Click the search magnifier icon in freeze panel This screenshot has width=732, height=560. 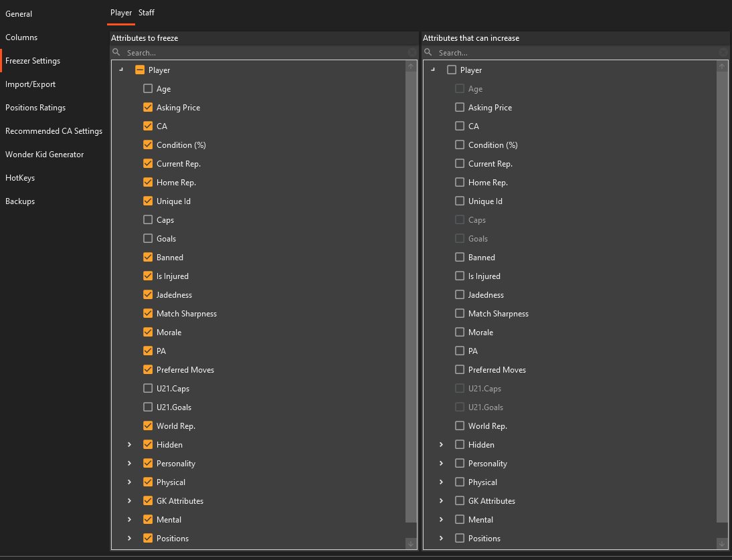tap(116, 52)
